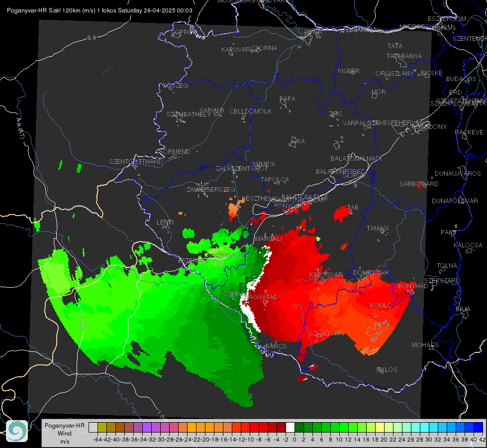Screen dimensions: 487x448
Task: Click the BICSKE city label
Action: [431, 73]
